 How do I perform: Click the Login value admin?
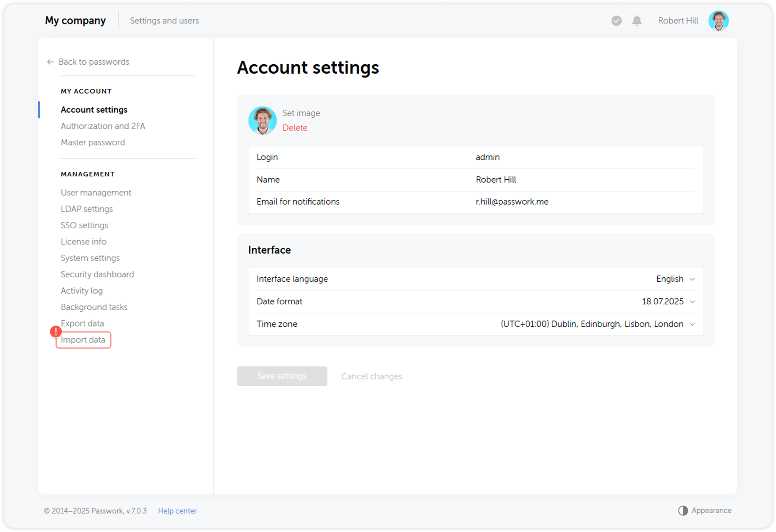pyautogui.click(x=487, y=157)
